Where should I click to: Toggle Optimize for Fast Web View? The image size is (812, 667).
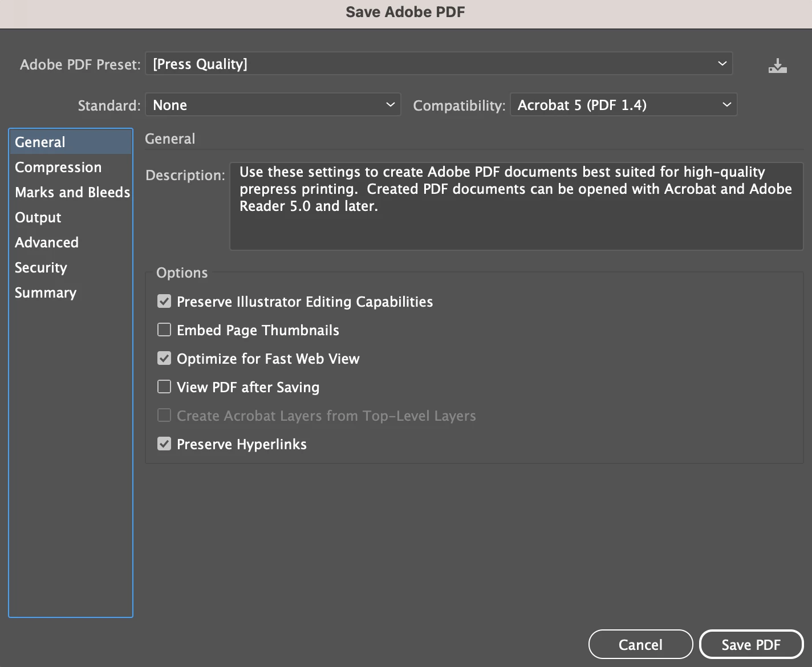click(x=164, y=358)
